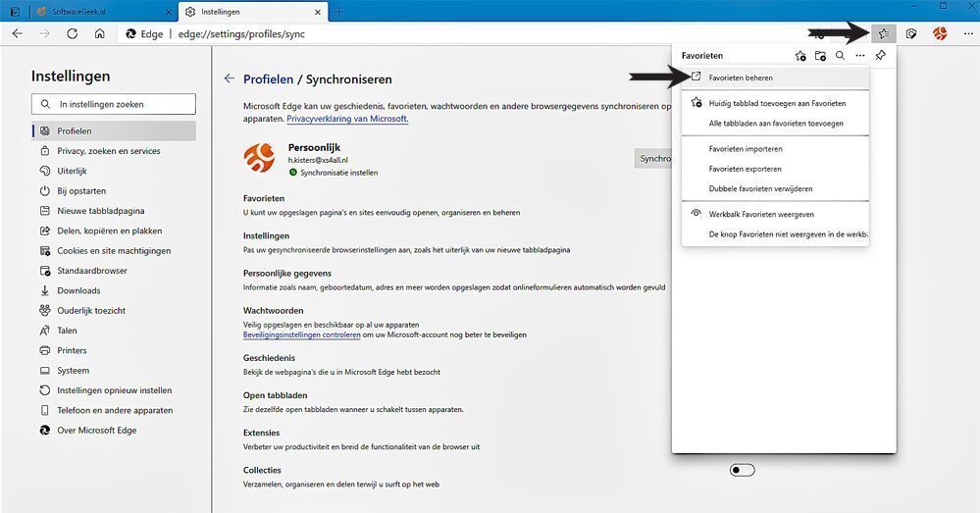
Task: Open Instellingen opnieuw instellen
Action: (114, 390)
